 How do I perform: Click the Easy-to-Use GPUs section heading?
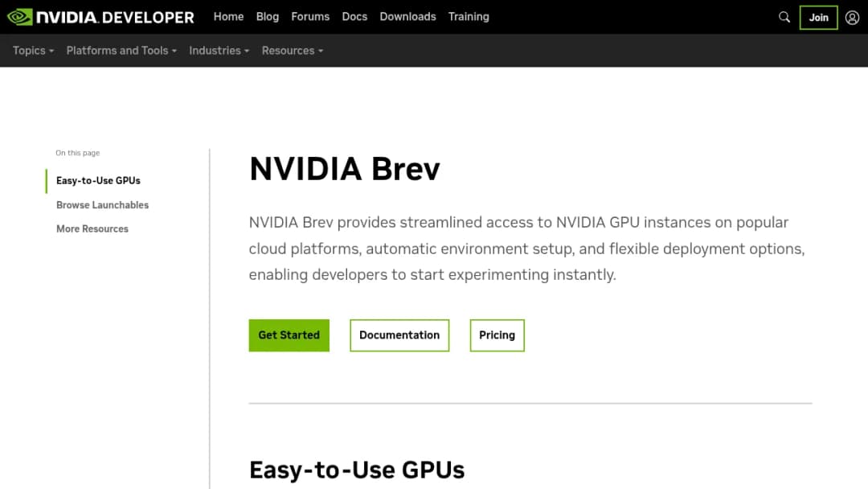tap(357, 470)
